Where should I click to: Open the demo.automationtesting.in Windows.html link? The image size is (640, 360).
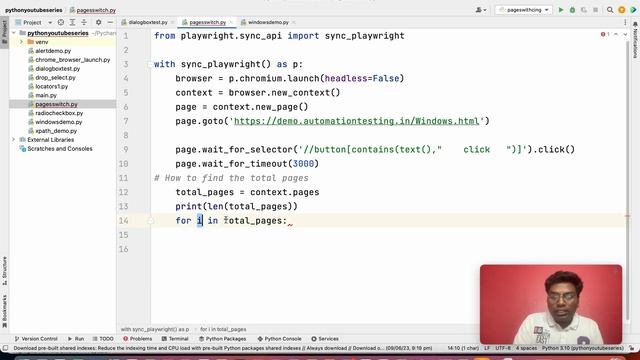pyautogui.click(x=356, y=121)
